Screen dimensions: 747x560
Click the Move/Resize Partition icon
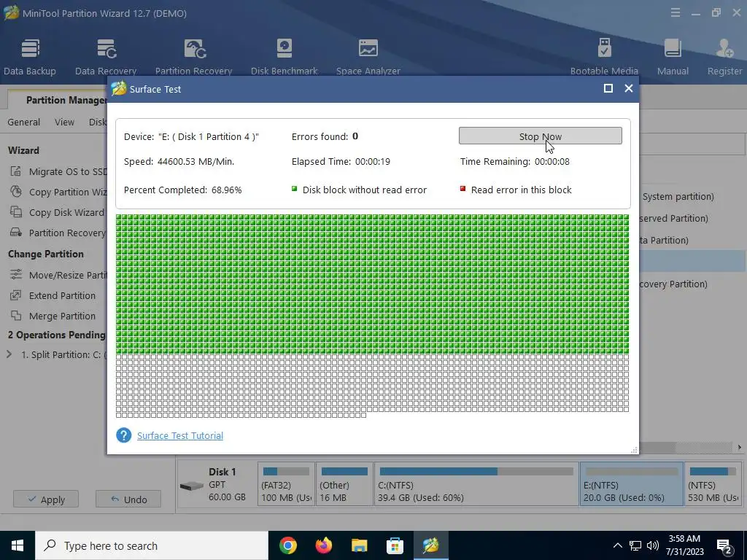pos(16,275)
